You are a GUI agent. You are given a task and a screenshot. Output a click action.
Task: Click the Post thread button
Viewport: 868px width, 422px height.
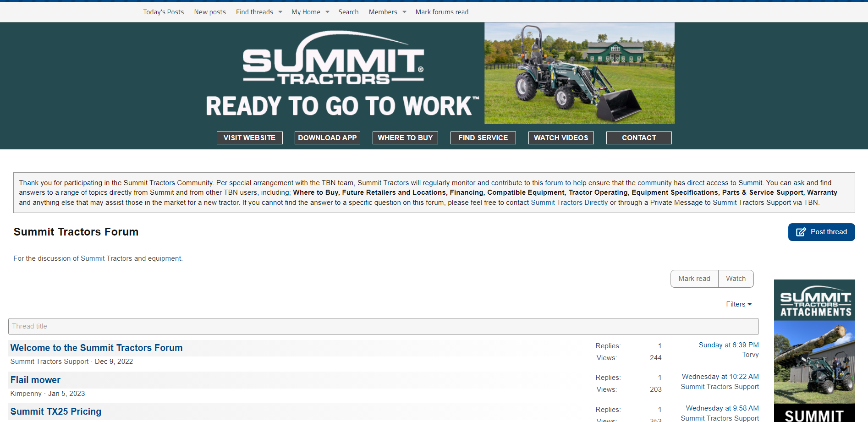click(821, 232)
